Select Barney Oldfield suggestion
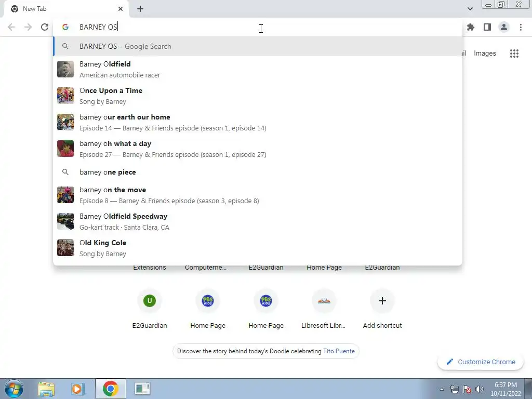 tap(258, 69)
